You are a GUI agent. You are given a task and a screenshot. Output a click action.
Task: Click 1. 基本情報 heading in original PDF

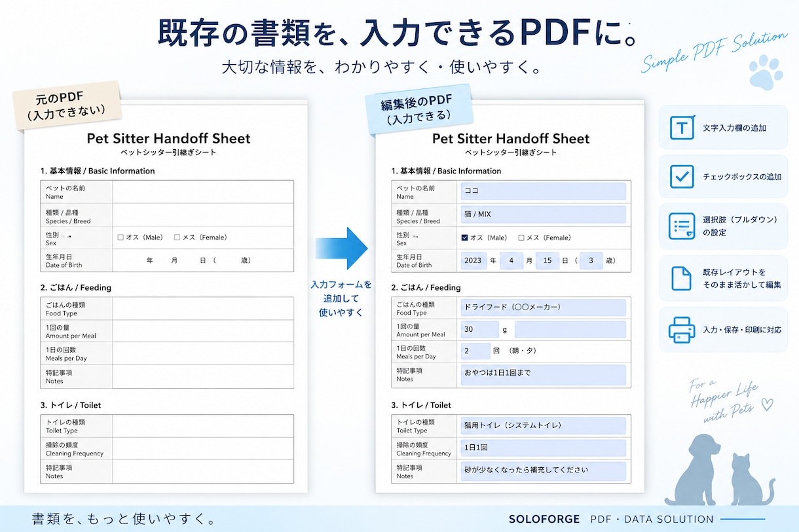click(x=98, y=171)
